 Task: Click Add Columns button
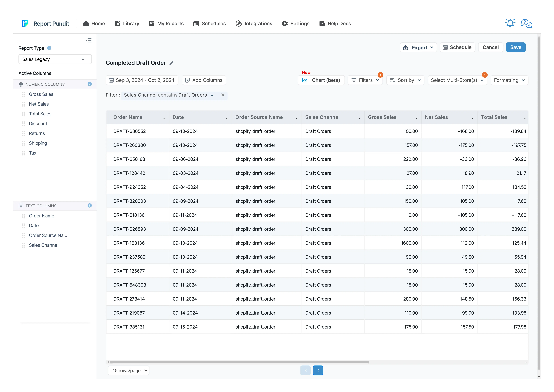pos(204,80)
